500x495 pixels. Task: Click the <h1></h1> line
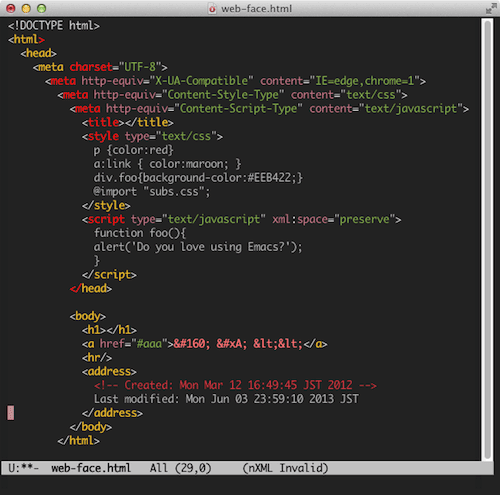click(109, 330)
